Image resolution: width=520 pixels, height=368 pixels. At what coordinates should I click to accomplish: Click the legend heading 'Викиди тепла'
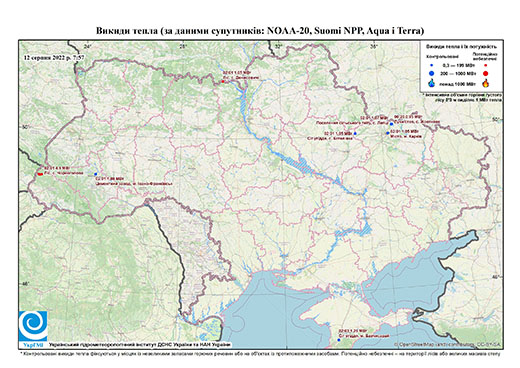pos(462,47)
